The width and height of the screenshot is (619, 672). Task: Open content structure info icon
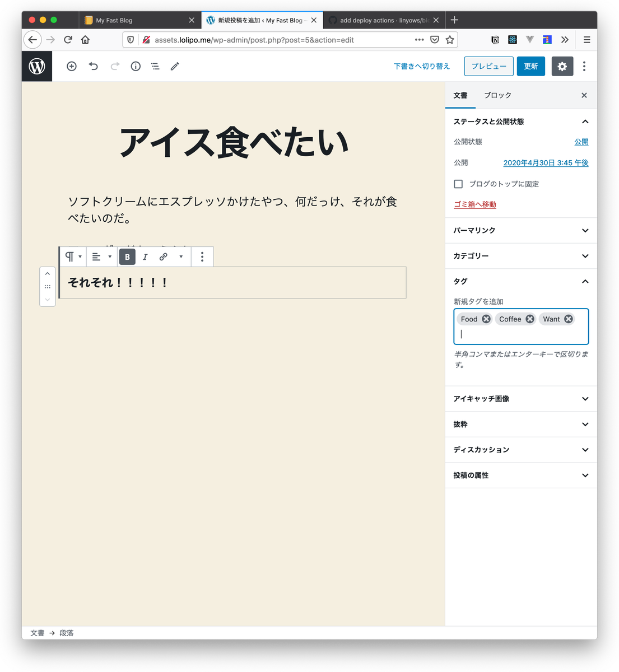pos(136,66)
